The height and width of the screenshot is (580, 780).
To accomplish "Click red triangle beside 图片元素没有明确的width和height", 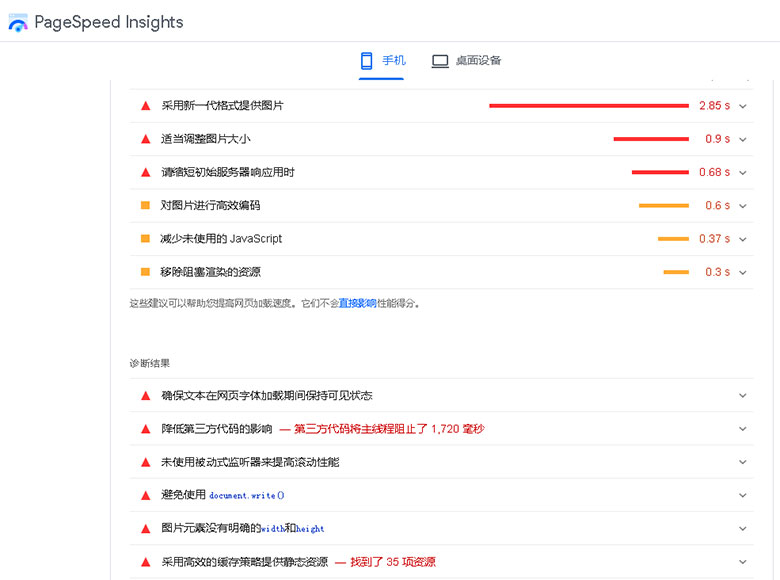I will click(146, 529).
